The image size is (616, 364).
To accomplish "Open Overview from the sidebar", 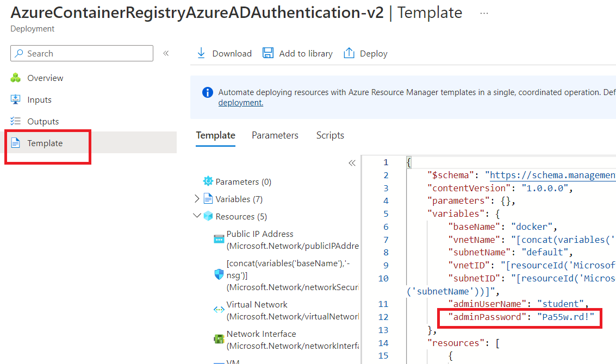I will pyautogui.click(x=45, y=78).
